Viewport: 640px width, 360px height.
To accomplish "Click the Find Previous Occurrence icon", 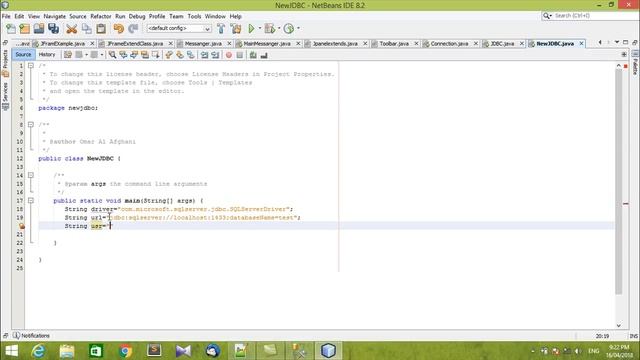I will point(123,55).
